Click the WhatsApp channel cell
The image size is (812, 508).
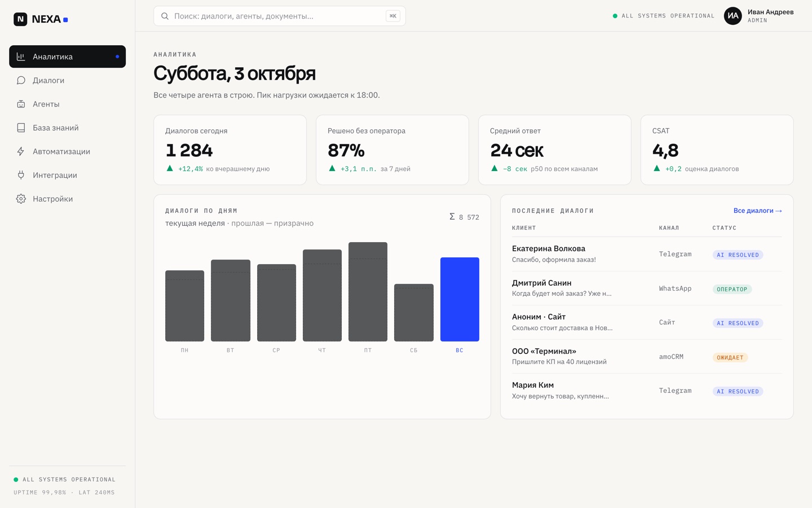tap(675, 288)
